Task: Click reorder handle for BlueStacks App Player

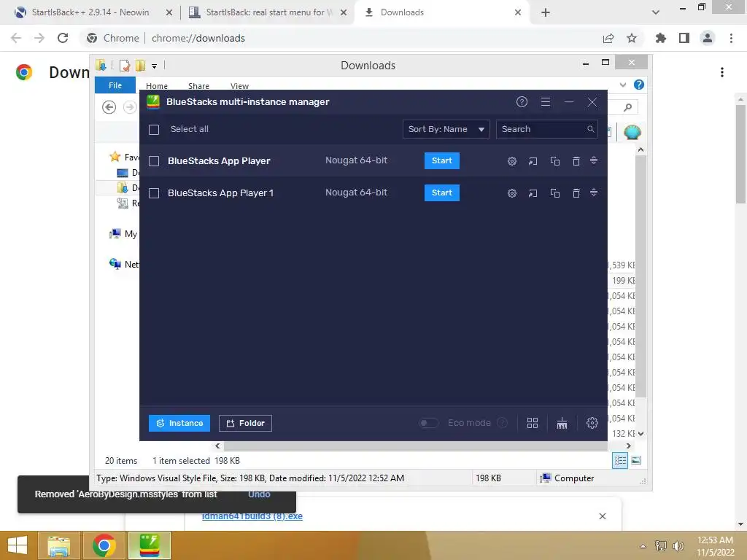Action: point(594,160)
